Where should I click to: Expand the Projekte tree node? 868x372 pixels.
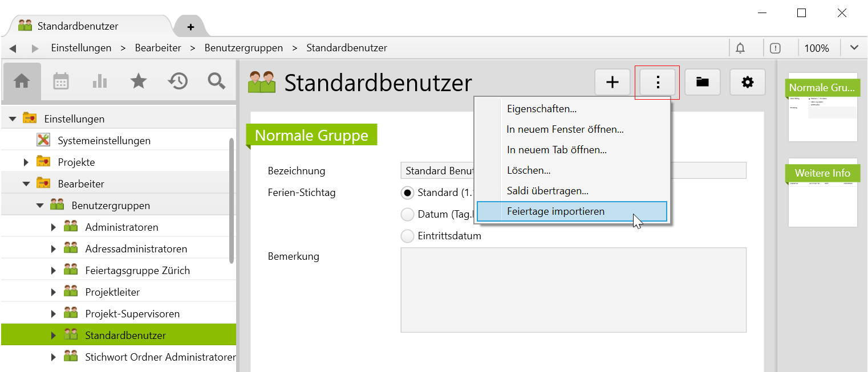click(26, 162)
